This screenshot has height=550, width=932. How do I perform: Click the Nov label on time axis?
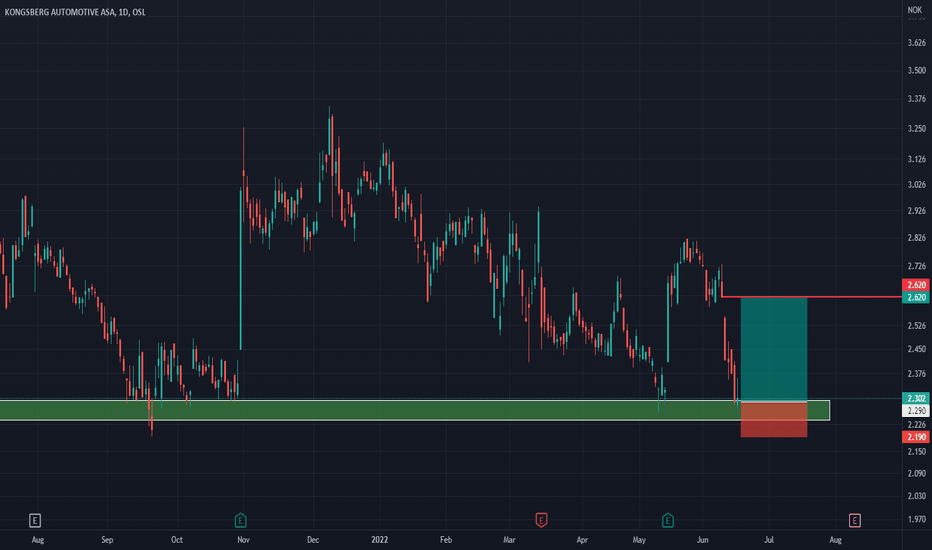[243, 540]
